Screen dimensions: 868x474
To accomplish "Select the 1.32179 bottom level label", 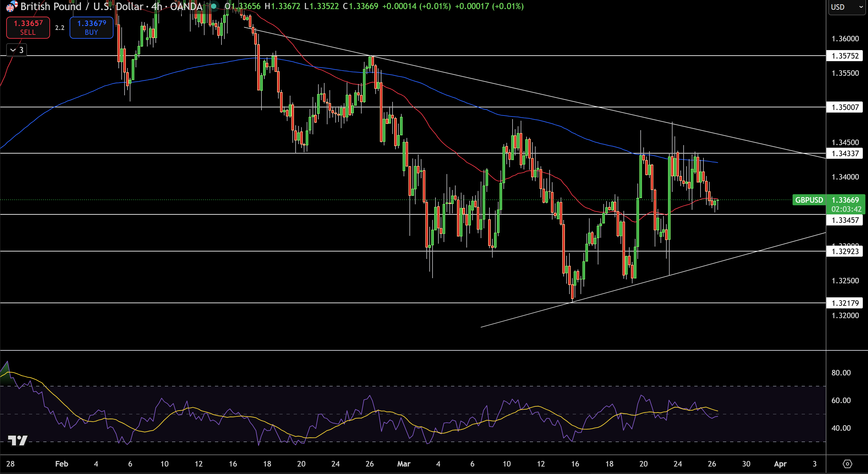I will click(844, 303).
